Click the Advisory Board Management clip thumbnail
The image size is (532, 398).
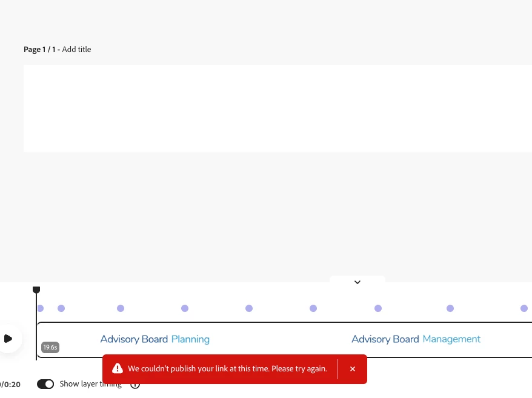pos(416,339)
